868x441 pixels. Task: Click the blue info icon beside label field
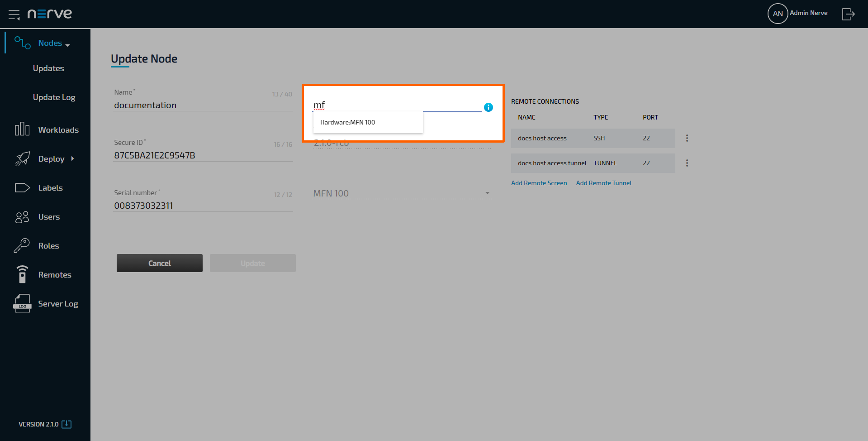[x=489, y=107]
